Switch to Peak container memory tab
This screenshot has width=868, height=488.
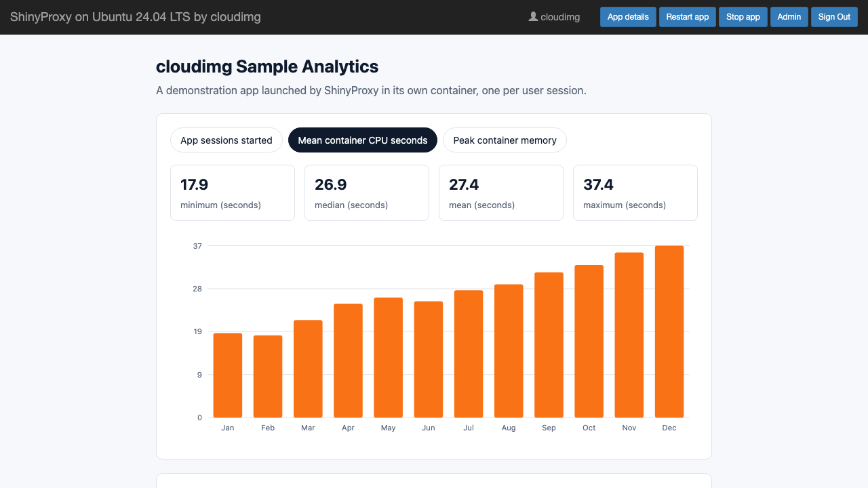coord(505,140)
